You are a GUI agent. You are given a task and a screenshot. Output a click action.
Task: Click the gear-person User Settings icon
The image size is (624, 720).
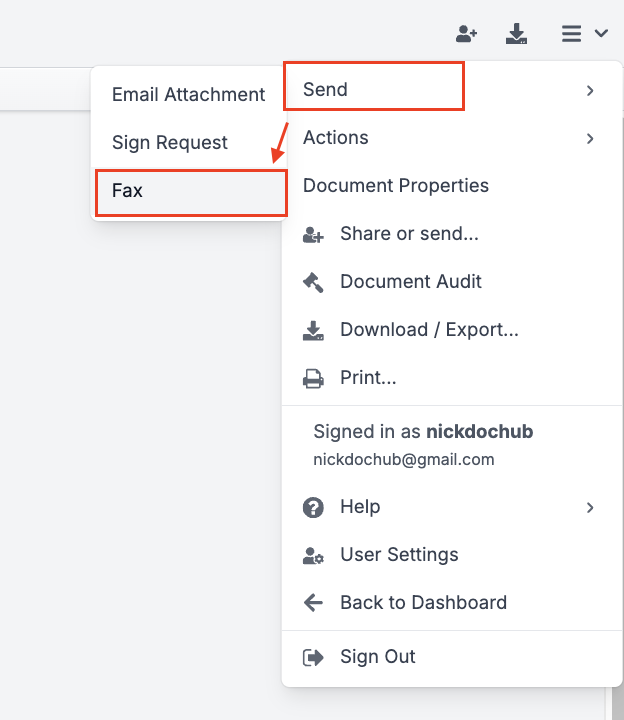[x=313, y=555]
